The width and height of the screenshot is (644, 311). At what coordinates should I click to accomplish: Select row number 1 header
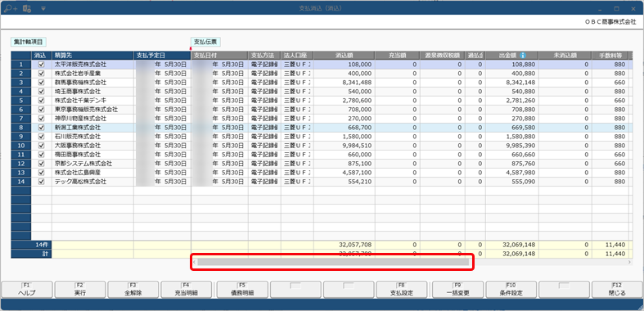click(21, 65)
